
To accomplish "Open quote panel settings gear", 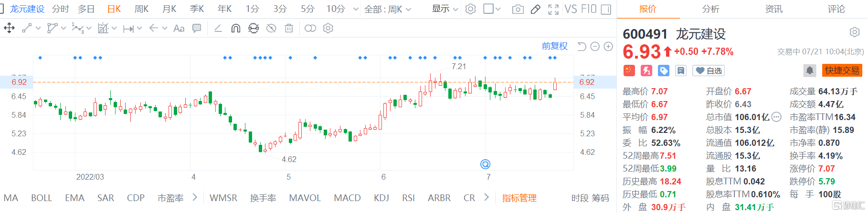I will pos(855,32).
